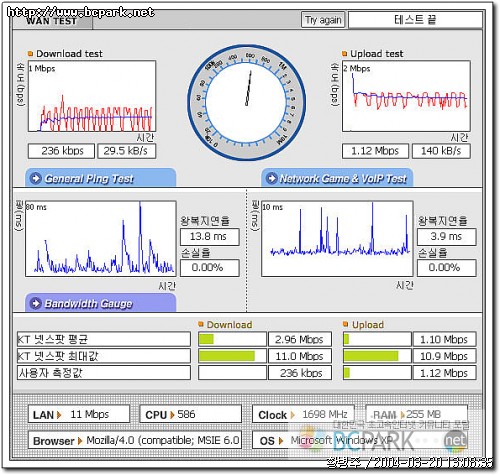Click the RAM 255 MB info box
Viewport: 500px width, 475px height.
pos(417,414)
